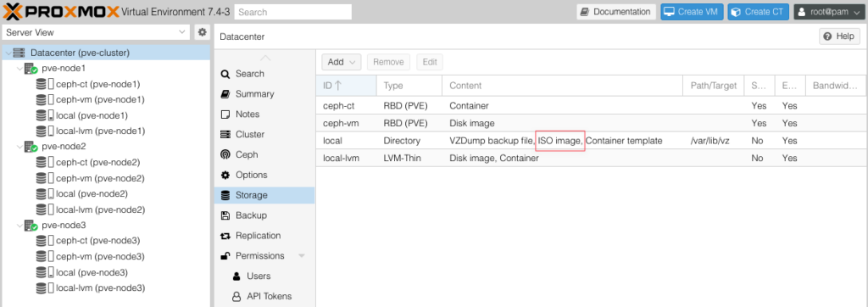Click the Documentation button
Image resolution: width=868 pixels, height=307 pixels.
(616, 12)
